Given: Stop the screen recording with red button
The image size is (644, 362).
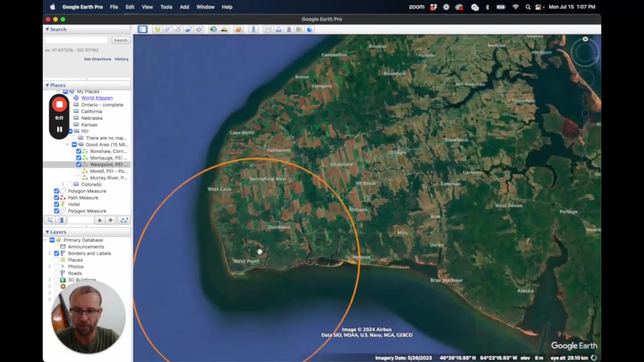Looking at the screenshot, I should pos(59,105).
